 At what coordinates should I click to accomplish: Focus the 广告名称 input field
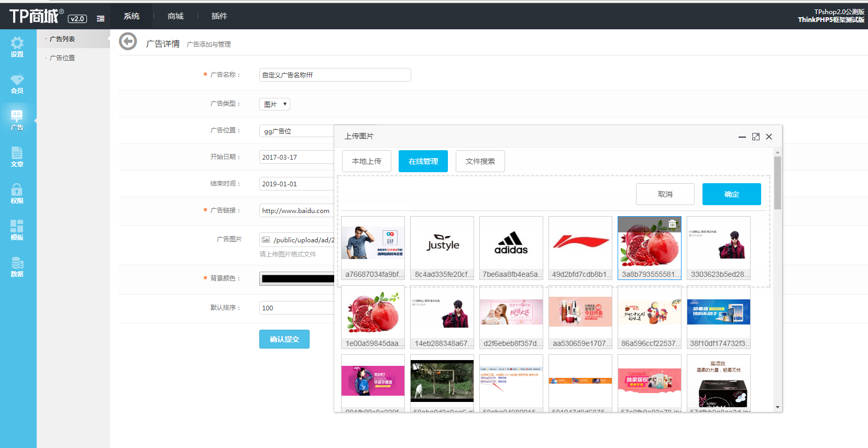pos(335,75)
